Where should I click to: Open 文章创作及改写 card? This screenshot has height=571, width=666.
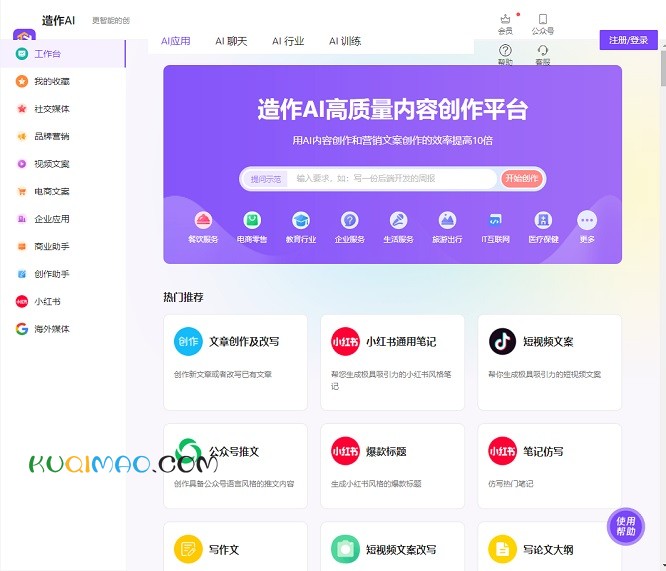point(235,362)
